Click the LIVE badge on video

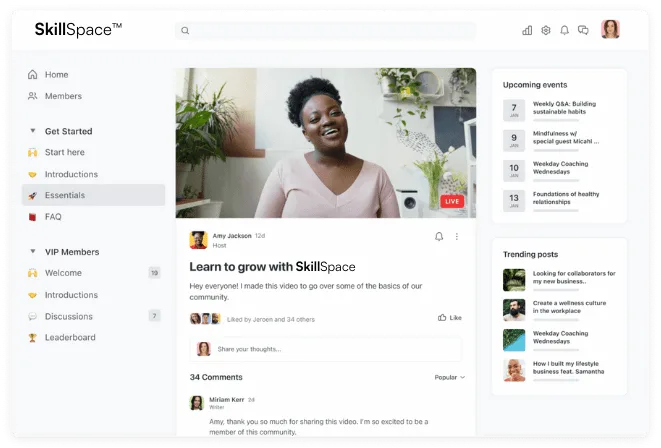(x=452, y=201)
